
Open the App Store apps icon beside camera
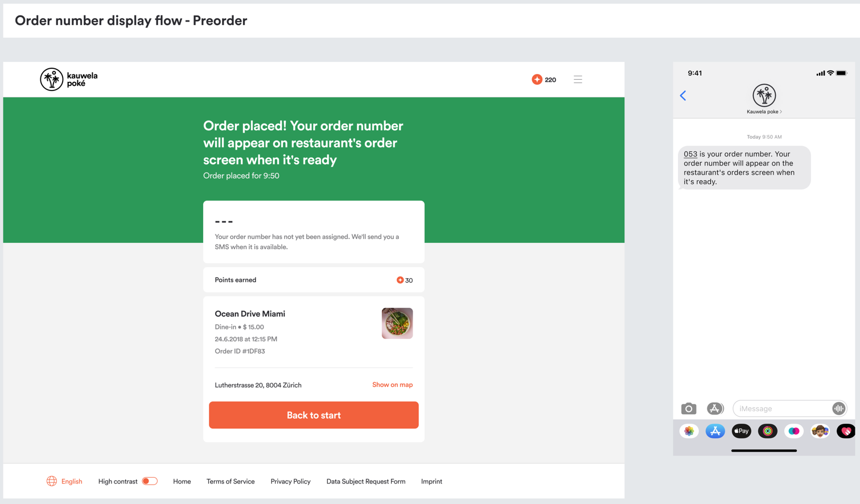click(715, 408)
